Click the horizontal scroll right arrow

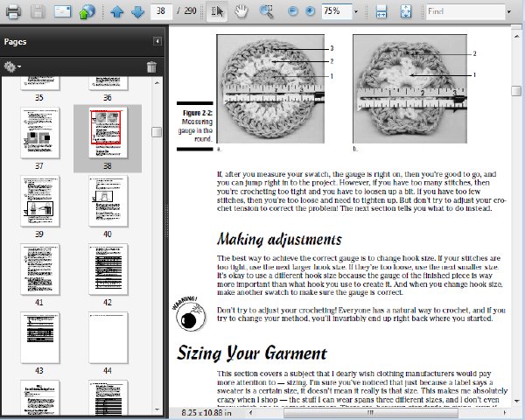click(505, 413)
